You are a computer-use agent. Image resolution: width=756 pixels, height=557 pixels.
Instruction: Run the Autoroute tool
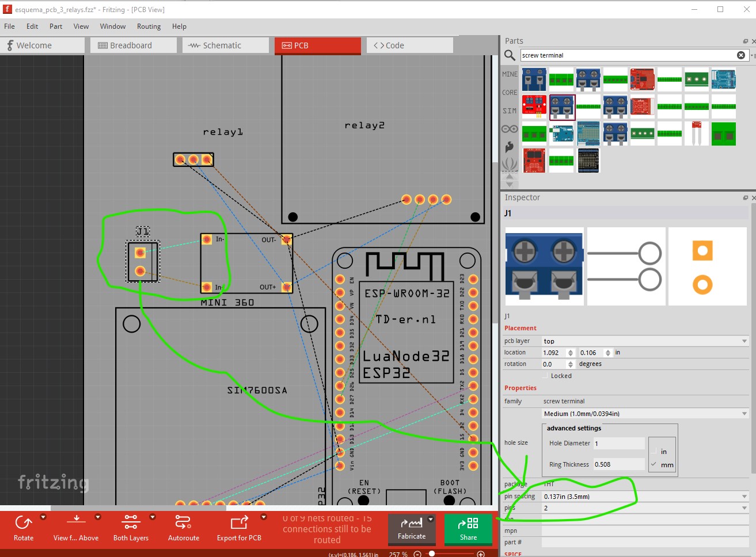click(184, 527)
